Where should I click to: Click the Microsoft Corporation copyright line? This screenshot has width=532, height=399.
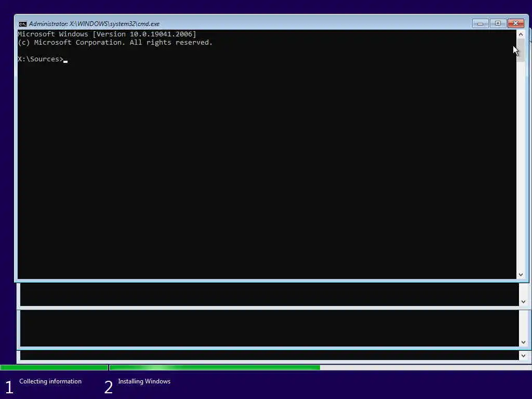click(x=115, y=43)
